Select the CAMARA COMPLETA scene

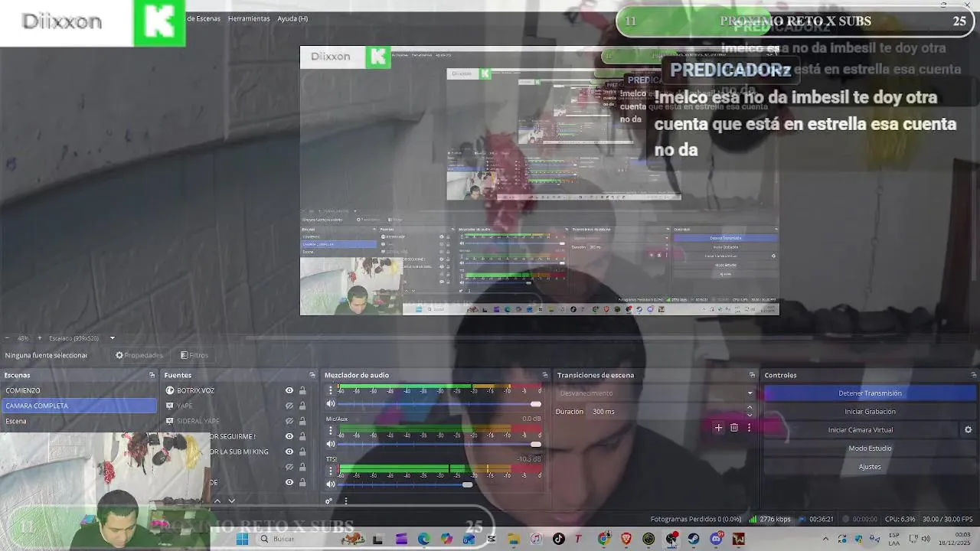pyautogui.click(x=79, y=406)
